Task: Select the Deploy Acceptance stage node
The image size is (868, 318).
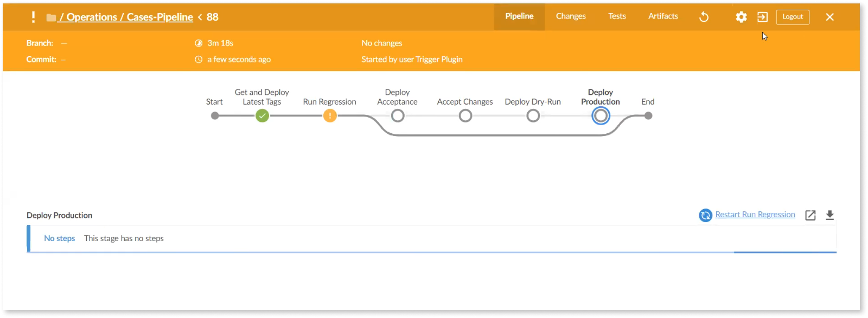Action: [398, 116]
